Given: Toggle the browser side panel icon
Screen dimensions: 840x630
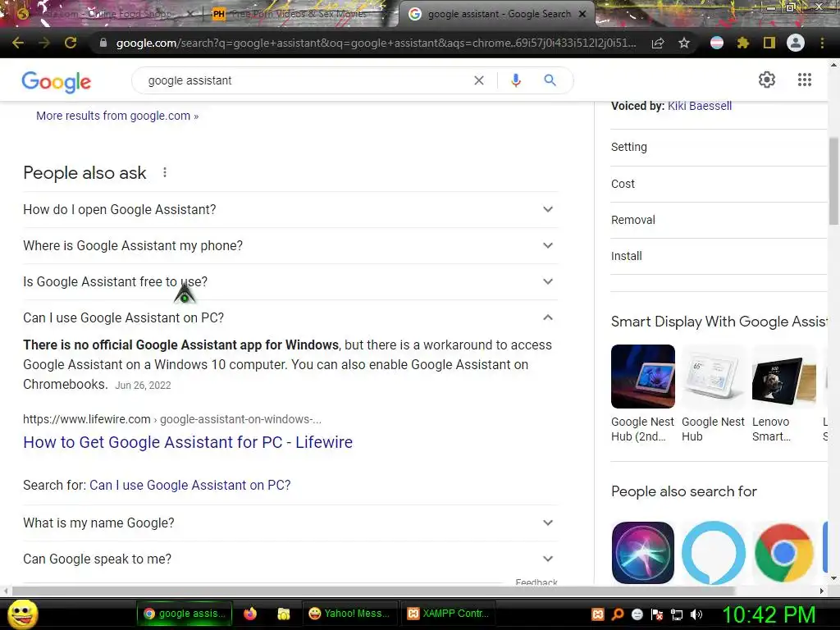Looking at the screenshot, I should [x=769, y=43].
